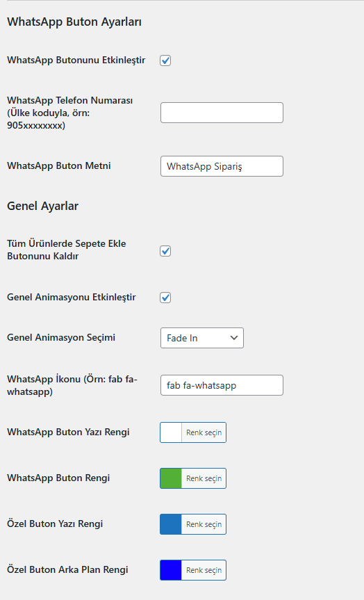Click white swatch for WhatsApp Buton Yazı Rengi
Image resolution: width=364 pixels, height=600 pixels.
[171, 432]
